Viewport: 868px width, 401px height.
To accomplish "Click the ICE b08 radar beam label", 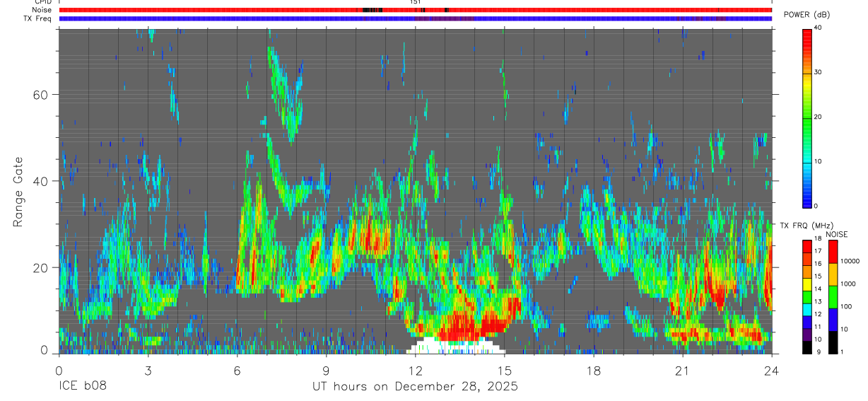I will [81, 387].
